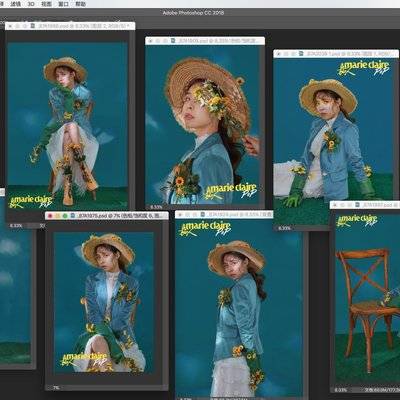Click zoom field 8.33% in the girl-on-grass window
Screen dimensions: 400x400
click(x=284, y=228)
